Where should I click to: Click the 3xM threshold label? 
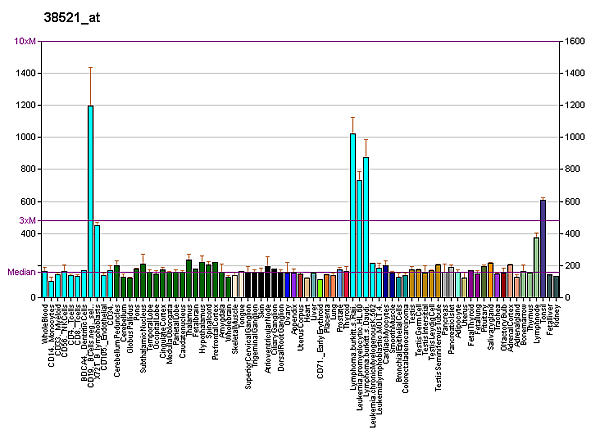[28, 220]
